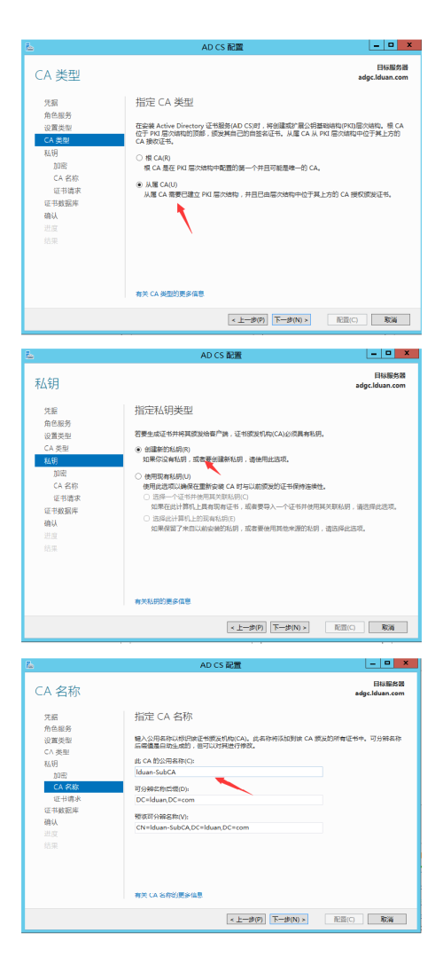Screen dimensions: 443x980
Task: Go to 角色服务 step in CA 类型 window sidebar
Action: (58, 115)
